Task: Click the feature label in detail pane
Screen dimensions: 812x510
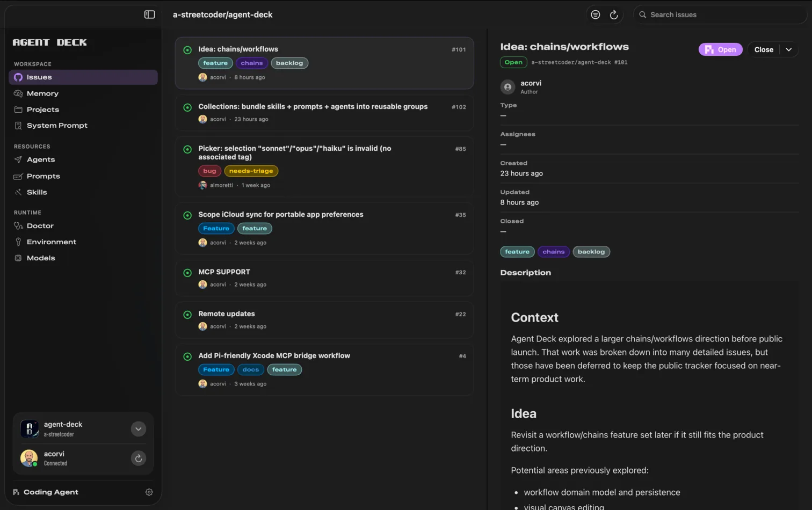Action: point(517,252)
